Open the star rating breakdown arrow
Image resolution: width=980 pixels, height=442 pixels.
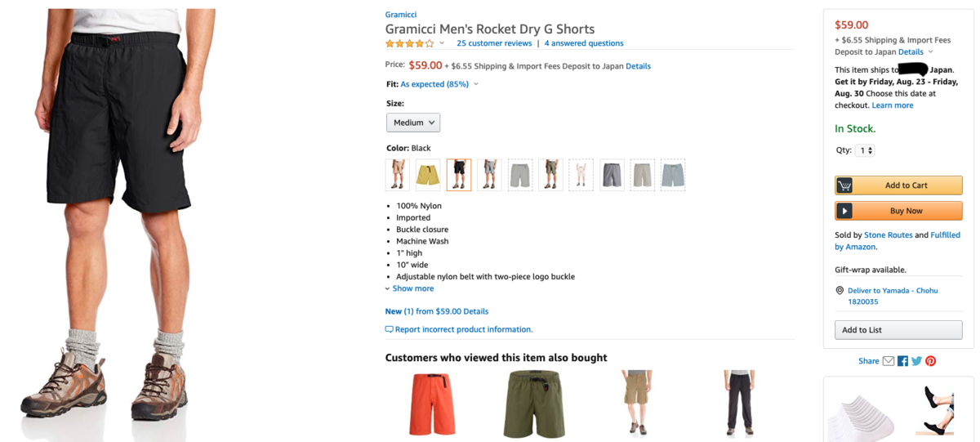tap(442, 43)
